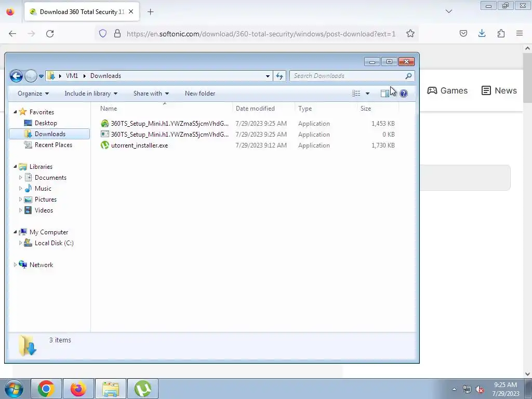Click the address bar folder icon

pos(51,76)
